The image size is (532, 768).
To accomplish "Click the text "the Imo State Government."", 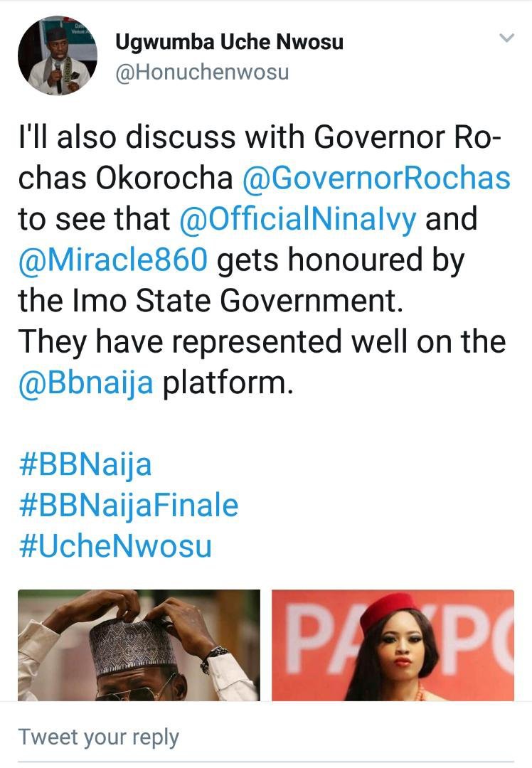I will [211, 302].
